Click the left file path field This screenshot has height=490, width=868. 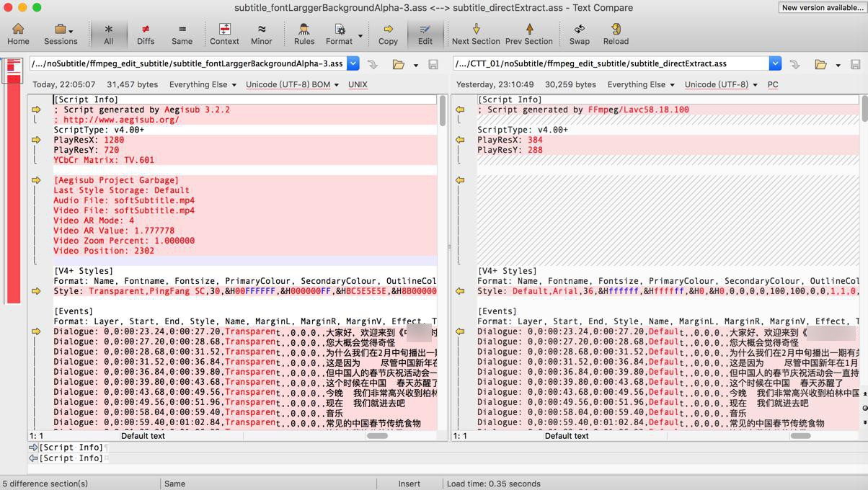tap(188, 63)
